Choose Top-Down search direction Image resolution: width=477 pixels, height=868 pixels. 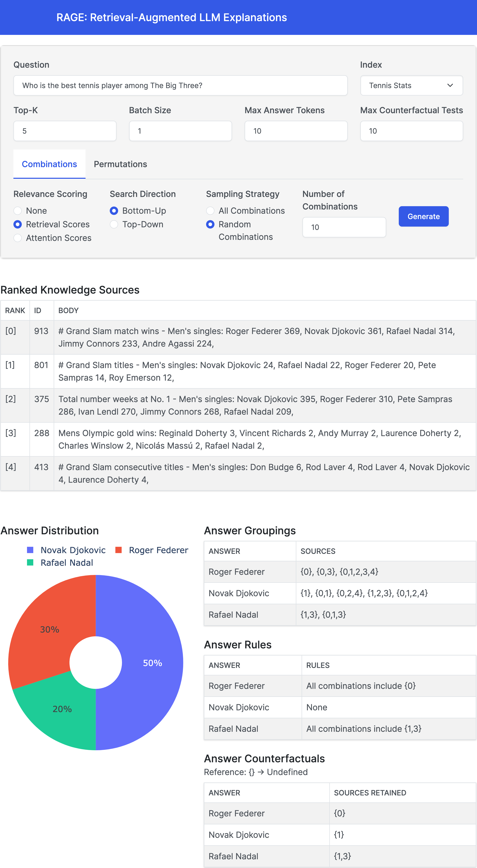click(x=114, y=224)
